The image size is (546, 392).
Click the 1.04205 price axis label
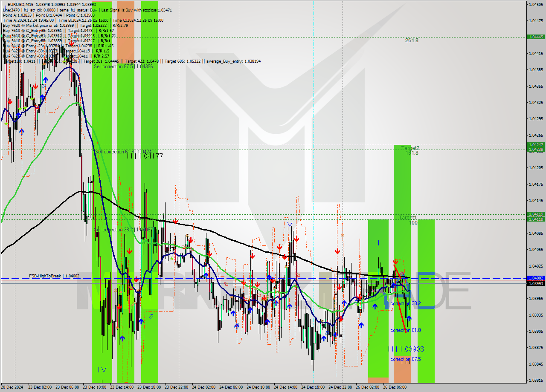point(536,167)
